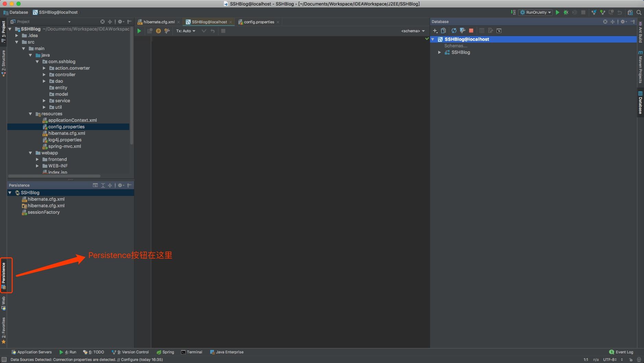Viewport: 644px width, 363px height.
Task: Expand the .idea folder
Action: coord(16,36)
